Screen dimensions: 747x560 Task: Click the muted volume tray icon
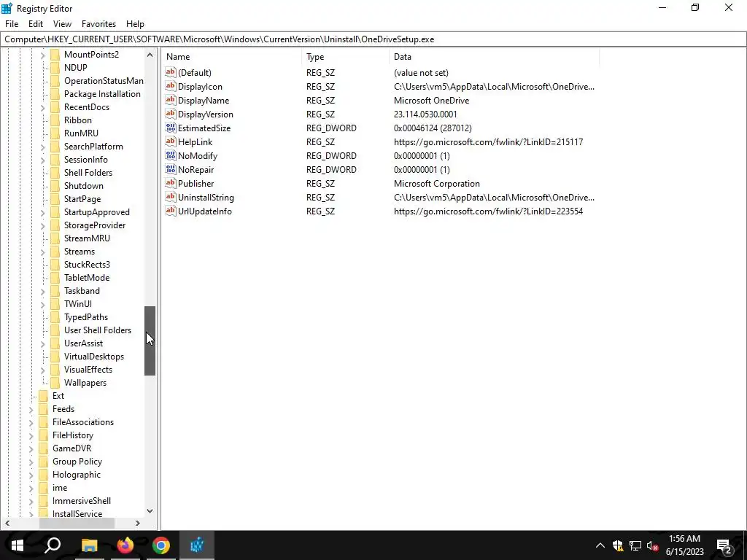click(x=652, y=545)
